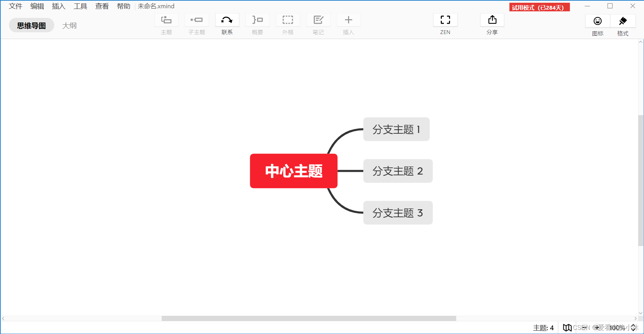The width and height of the screenshot is (644, 334).
Task: Open the 插入 plus toolbar icon
Action: [348, 20]
